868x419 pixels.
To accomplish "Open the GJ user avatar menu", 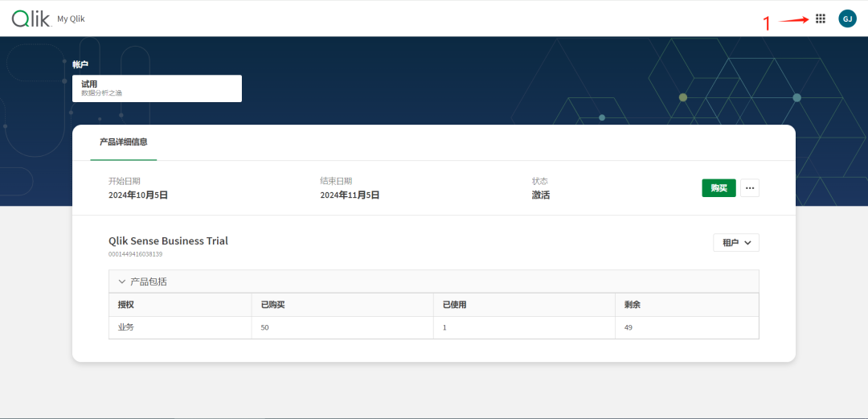I will click(x=847, y=18).
